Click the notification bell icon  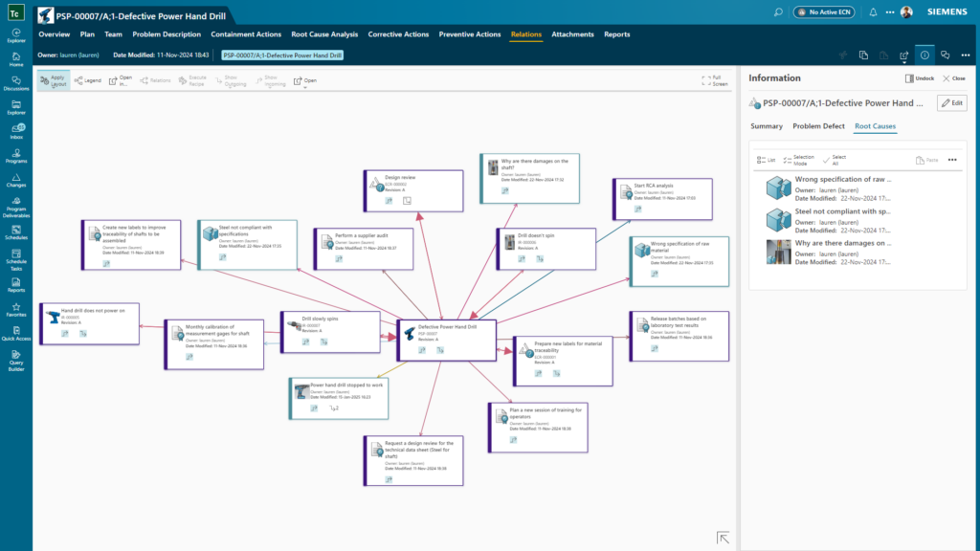point(873,11)
